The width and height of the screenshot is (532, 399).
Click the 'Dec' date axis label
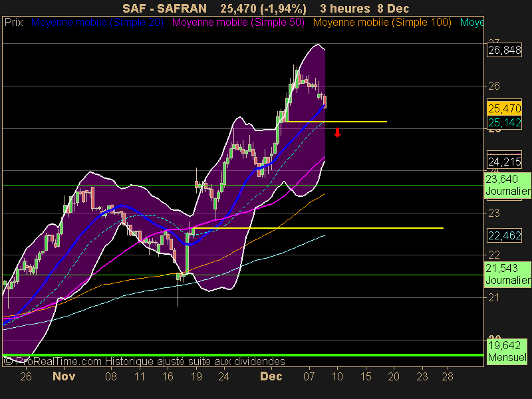pyautogui.click(x=271, y=376)
